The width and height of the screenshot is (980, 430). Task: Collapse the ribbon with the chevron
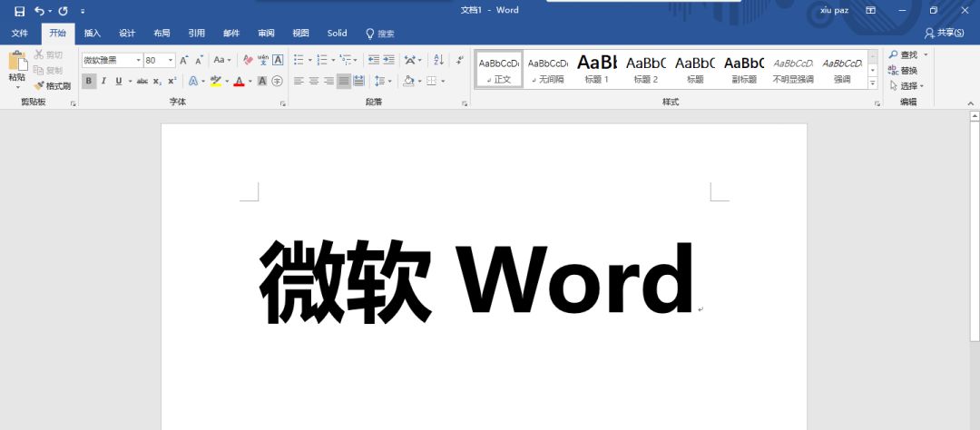[971, 103]
